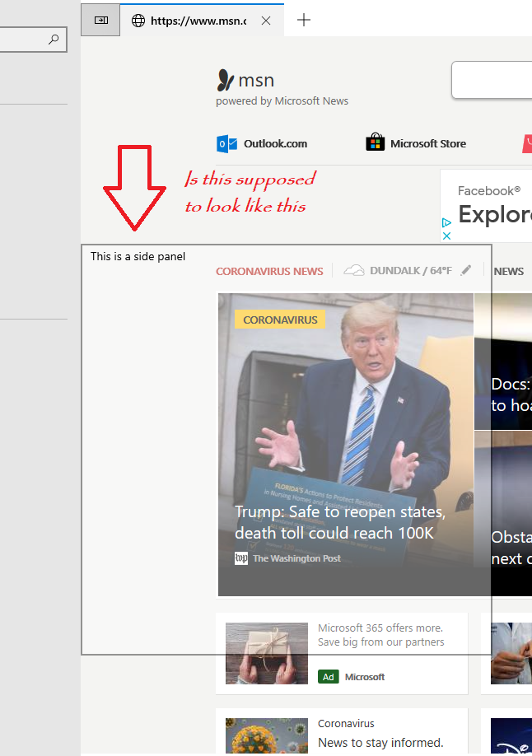Image resolution: width=532 pixels, height=756 pixels.
Task: Edit weather location with pencil icon
Action: click(465, 270)
